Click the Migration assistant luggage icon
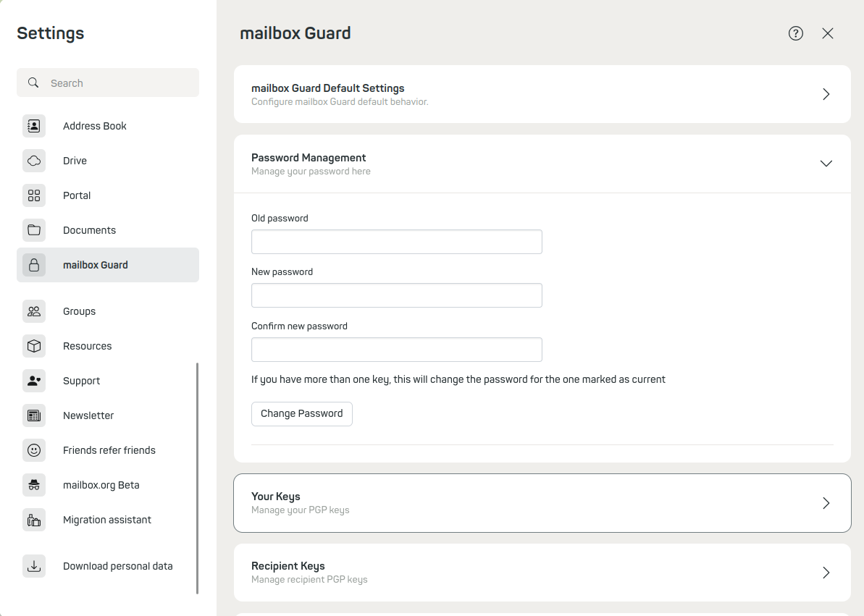This screenshot has height=616, width=864. [34, 520]
